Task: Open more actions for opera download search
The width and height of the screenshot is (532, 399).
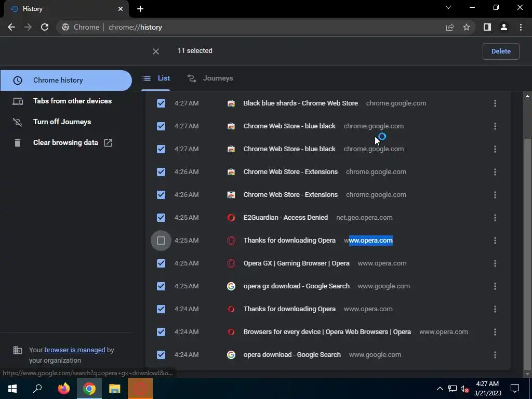Action: click(495, 354)
